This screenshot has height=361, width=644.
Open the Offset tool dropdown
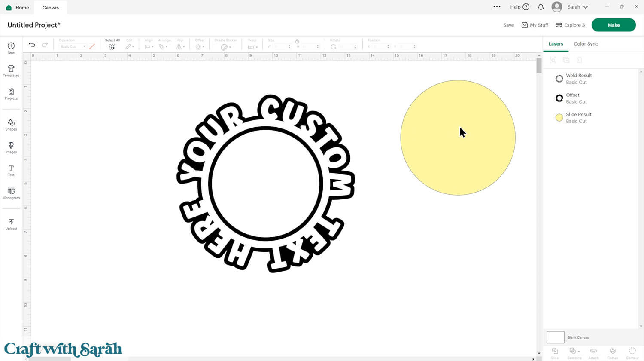click(x=200, y=46)
